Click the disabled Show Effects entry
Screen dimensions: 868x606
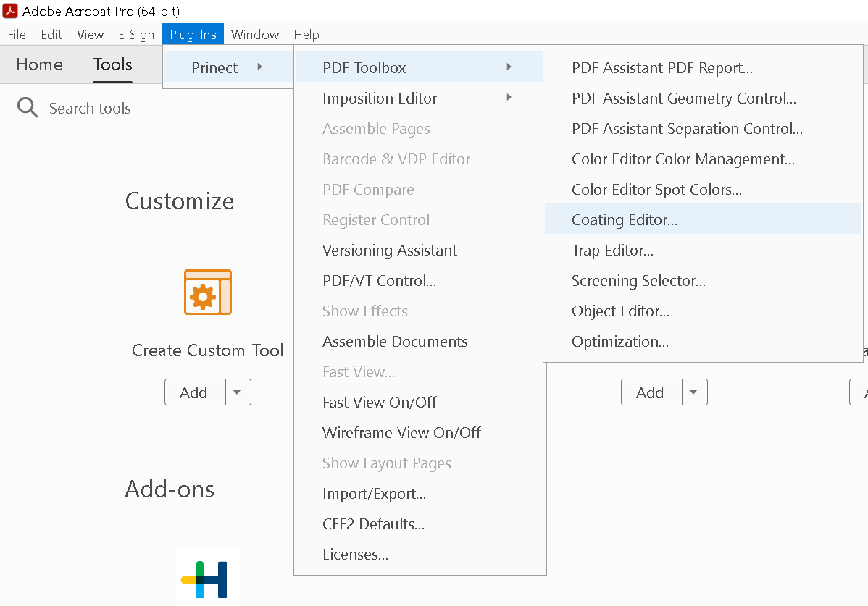(x=419, y=311)
